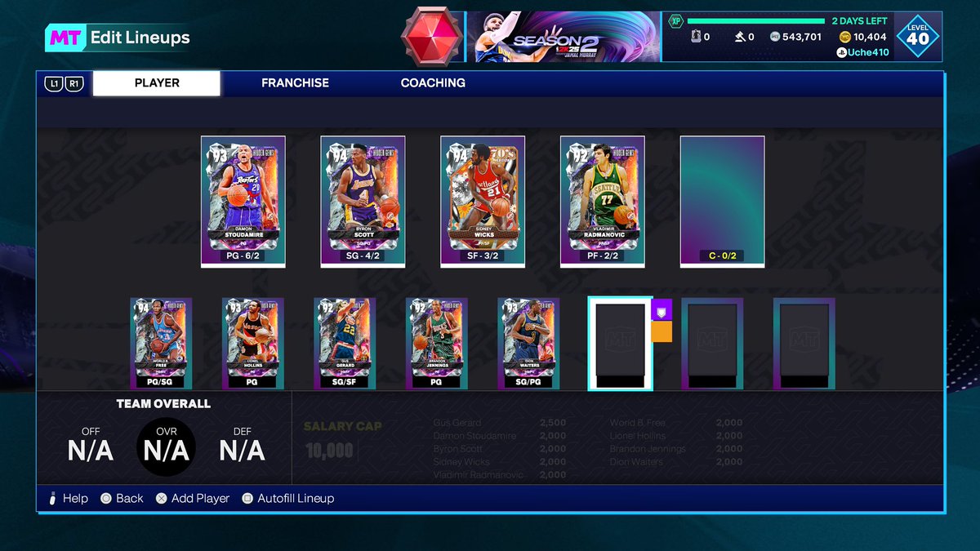Image resolution: width=980 pixels, height=551 pixels.
Task: Click Brandon Jennings in salary list
Action: click(x=648, y=449)
